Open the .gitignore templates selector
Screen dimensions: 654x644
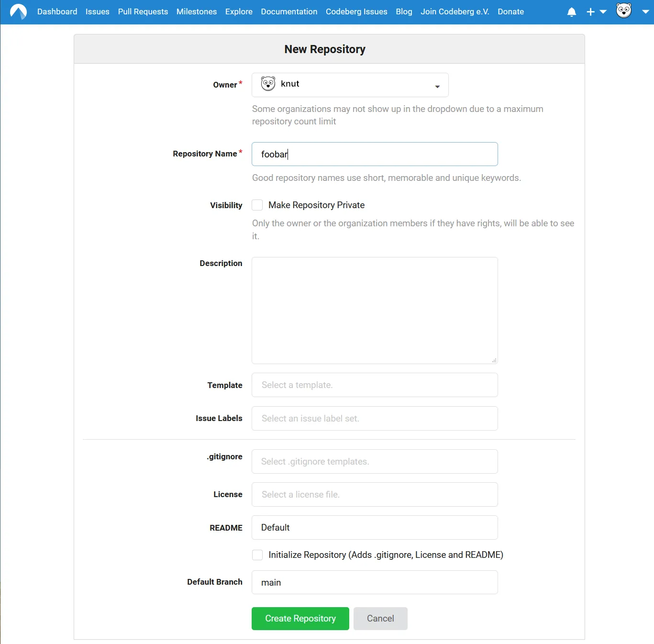point(375,461)
